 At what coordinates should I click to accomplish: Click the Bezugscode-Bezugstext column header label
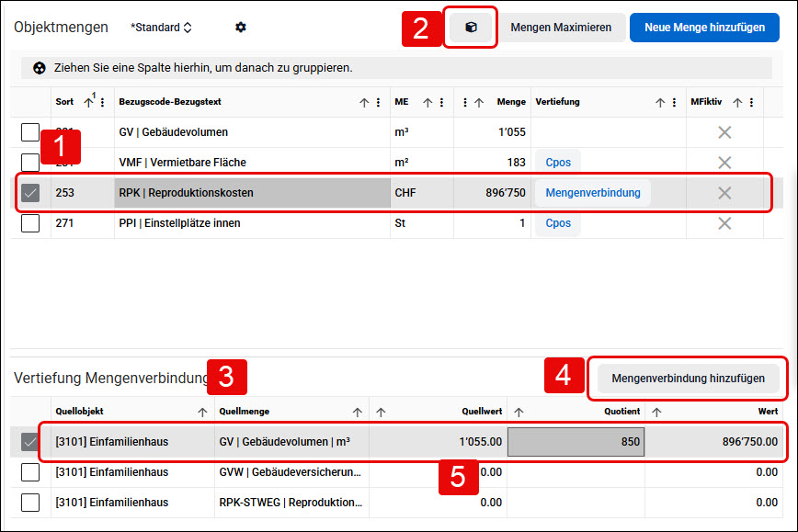click(x=170, y=102)
